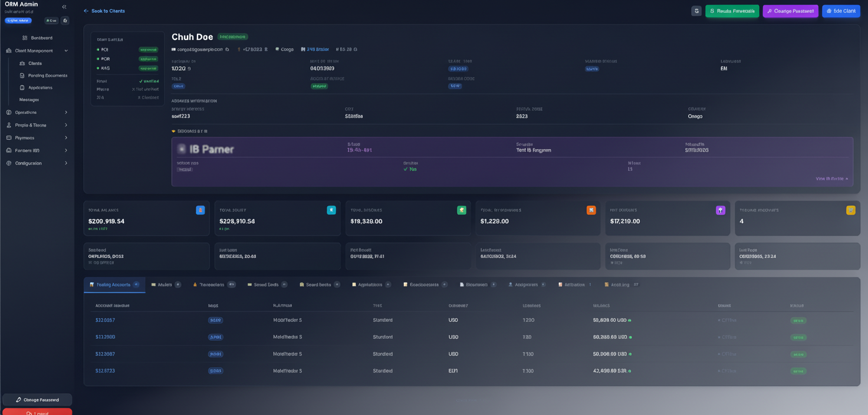The width and height of the screenshot is (868, 415).
Task: Open Pending Documents in the sidebar
Action: click(x=47, y=75)
